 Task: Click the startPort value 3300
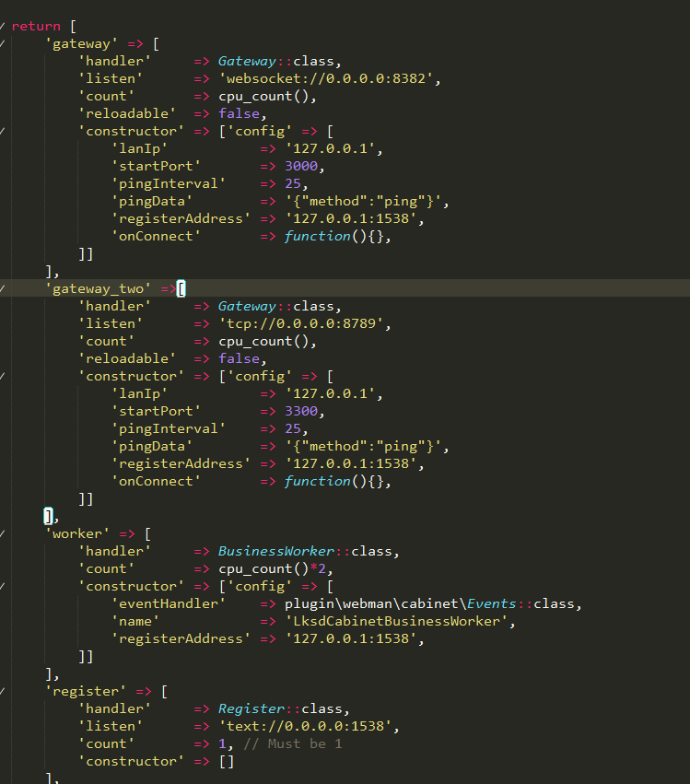coord(301,411)
